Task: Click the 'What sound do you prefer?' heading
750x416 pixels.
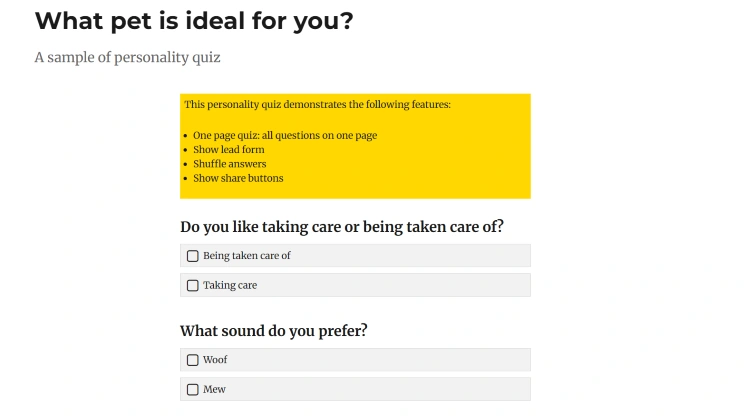Action: click(x=274, y=331)
